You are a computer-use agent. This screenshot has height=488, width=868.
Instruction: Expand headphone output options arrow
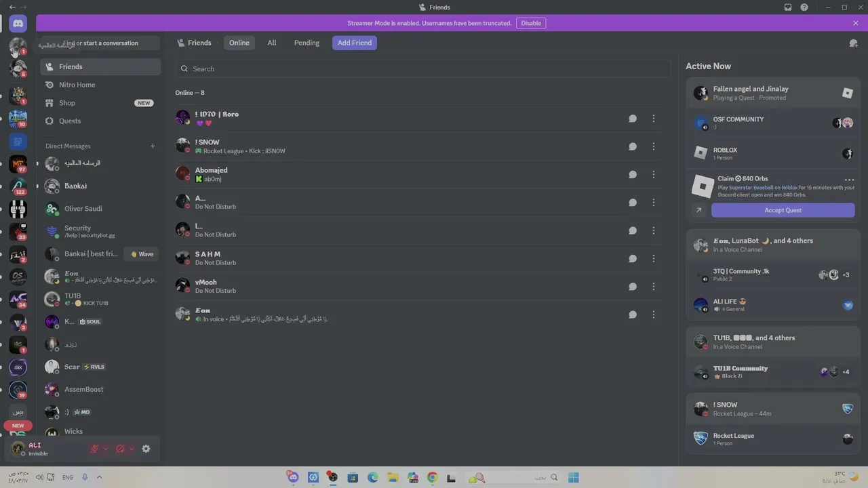(x=132, y=449)
